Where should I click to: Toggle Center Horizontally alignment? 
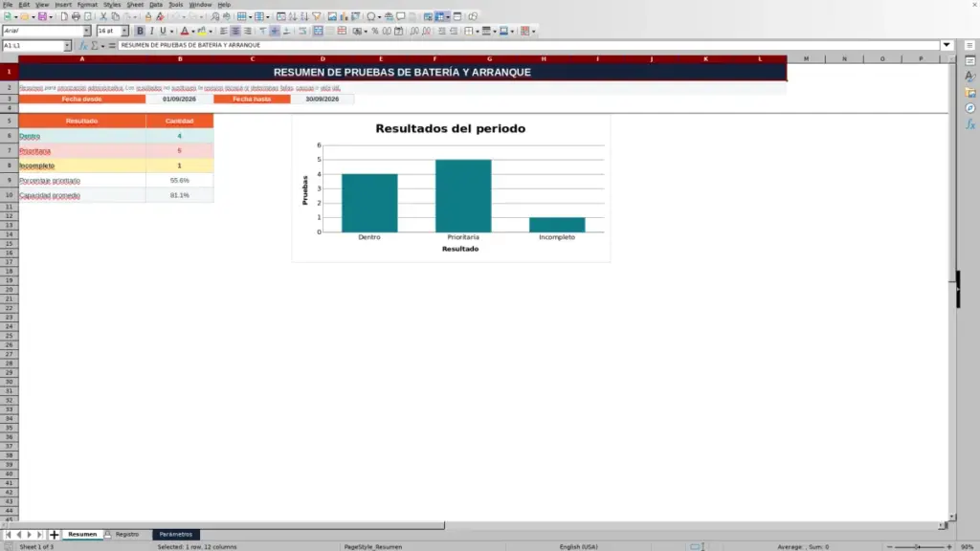click(235, 32)
